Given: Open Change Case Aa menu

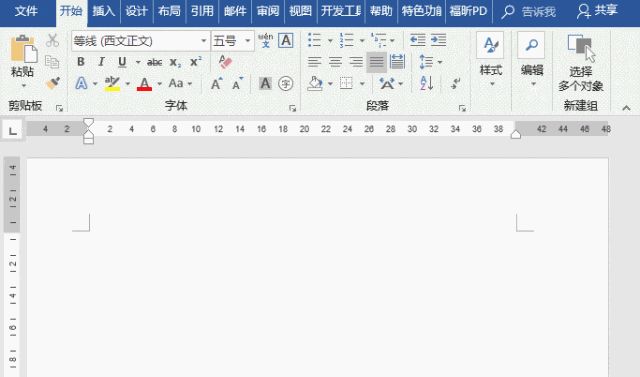Looking at the screenshot, I should tap(180, 84).
